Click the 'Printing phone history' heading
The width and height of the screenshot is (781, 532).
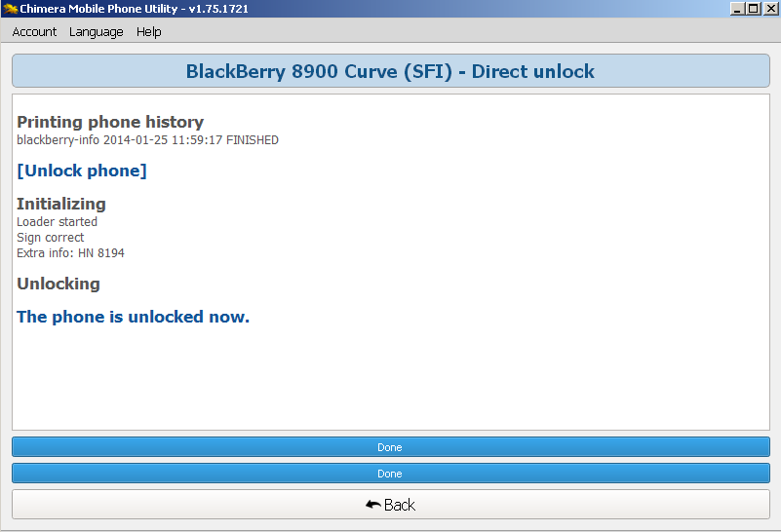pos(110,122)
